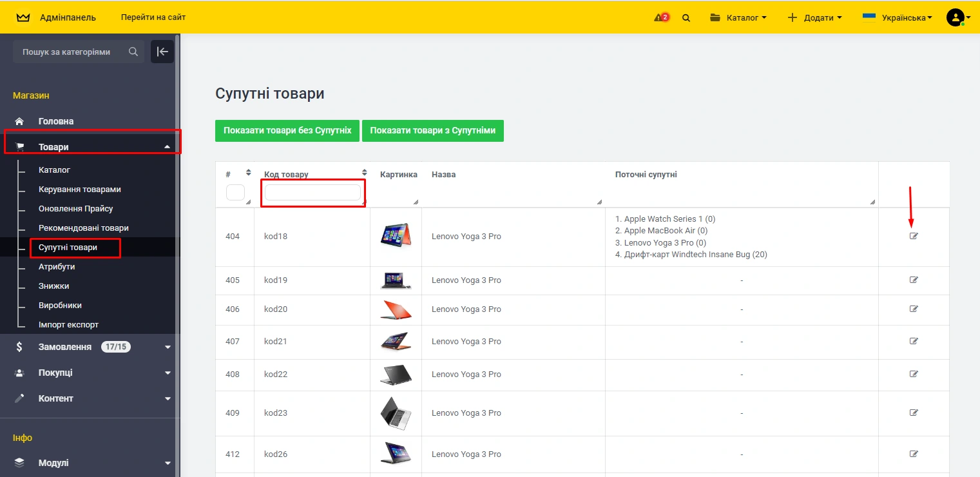Click the notifications warning icon with badge
Viewport: 980px width, 477px height.
click(x=661, y=17)
